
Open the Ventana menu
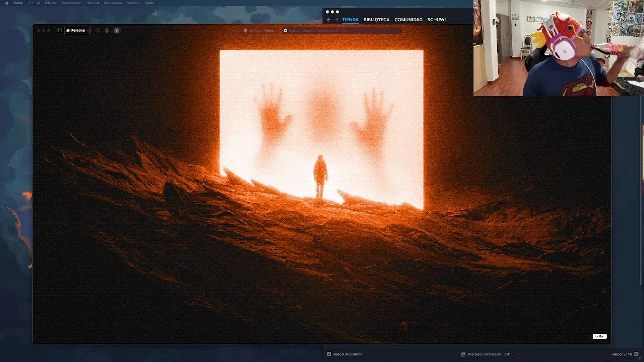tap(133, 3)
